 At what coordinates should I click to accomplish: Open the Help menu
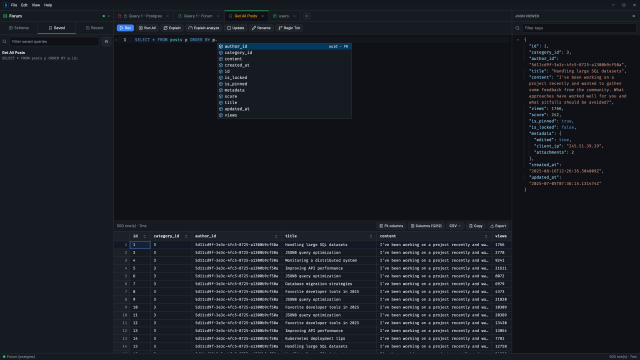(48, 5)
